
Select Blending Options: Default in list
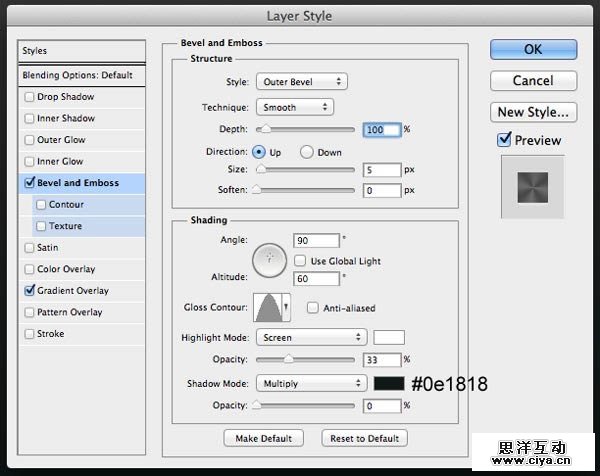77,76
